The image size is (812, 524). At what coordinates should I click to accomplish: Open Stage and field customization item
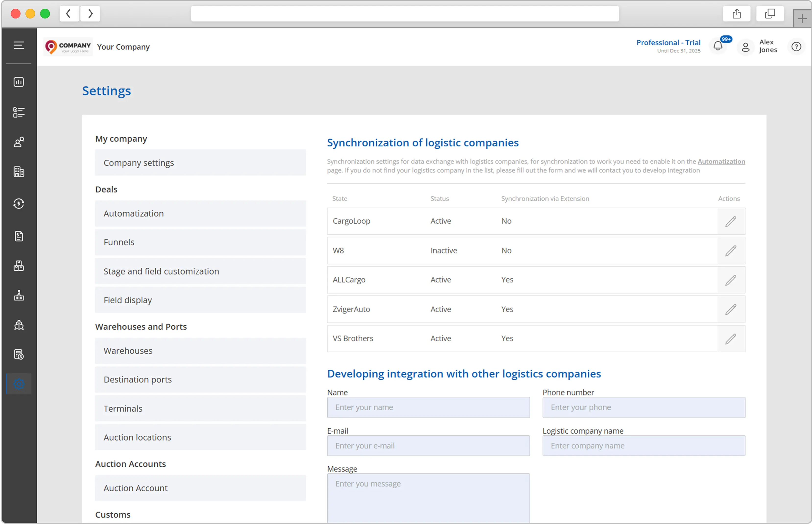200,271
